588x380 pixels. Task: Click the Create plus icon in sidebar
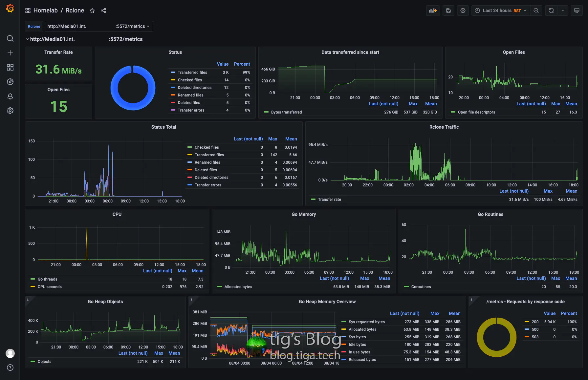click(x=10, y=53)
